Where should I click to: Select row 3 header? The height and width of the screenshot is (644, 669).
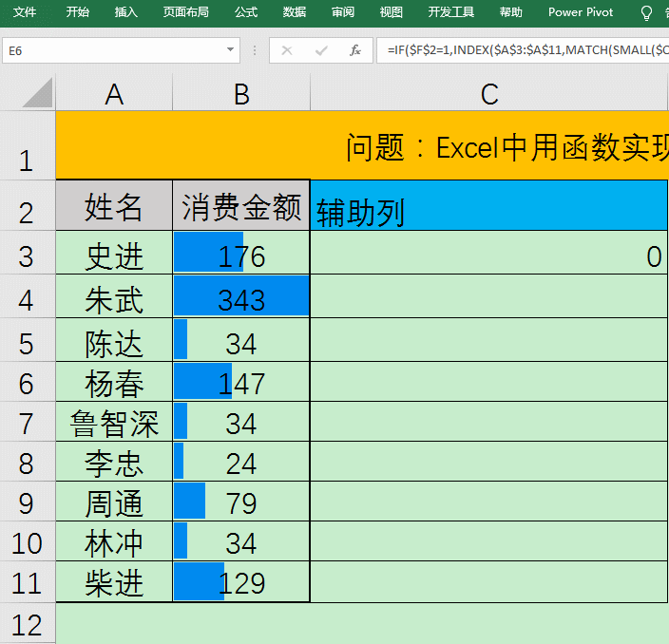click(x=27, y=253)
